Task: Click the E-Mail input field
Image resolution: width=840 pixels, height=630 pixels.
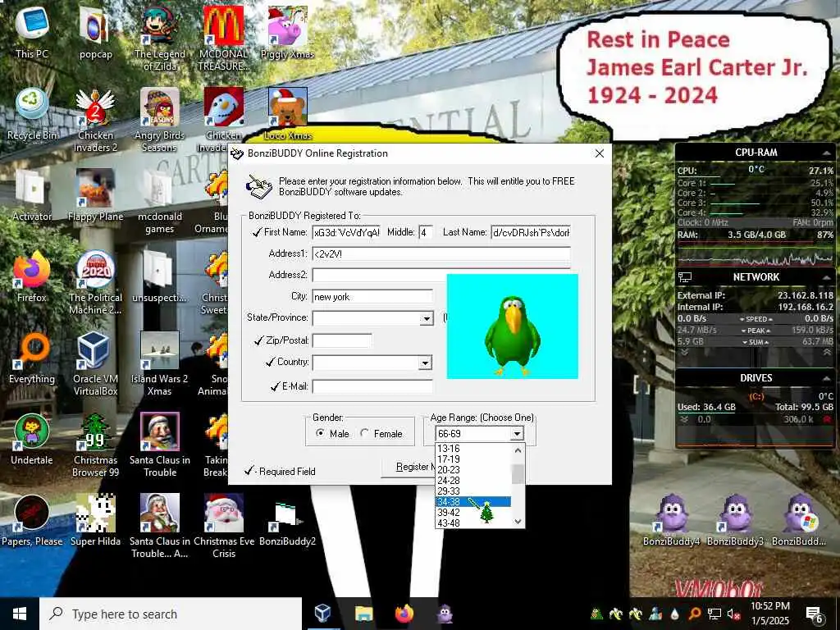Action: click(x=372, y=386)
